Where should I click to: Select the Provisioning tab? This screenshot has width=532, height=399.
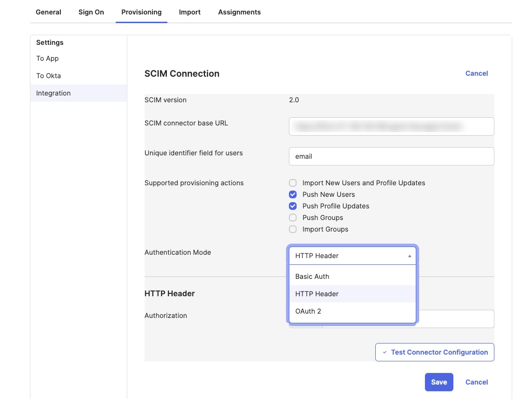pyautogui.click(x=141, y=12)
